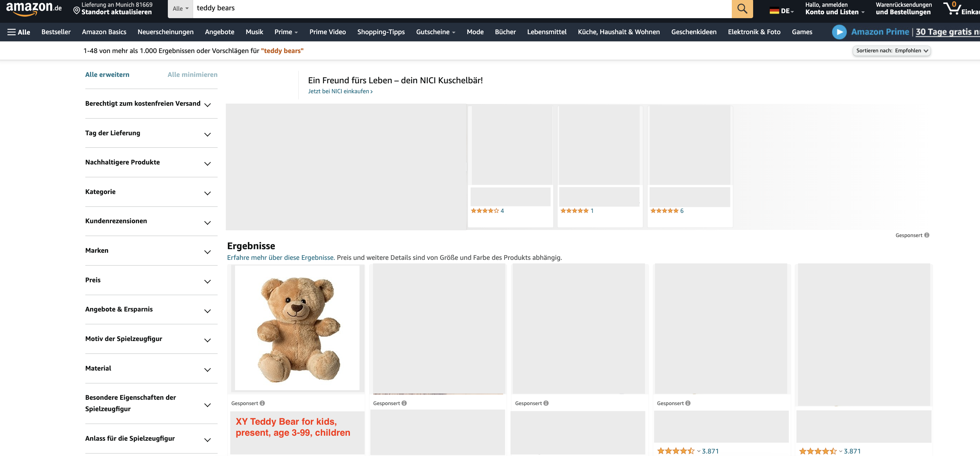Click the Amazon.de logo
980x456 pixels.
(x=33, y=9)
